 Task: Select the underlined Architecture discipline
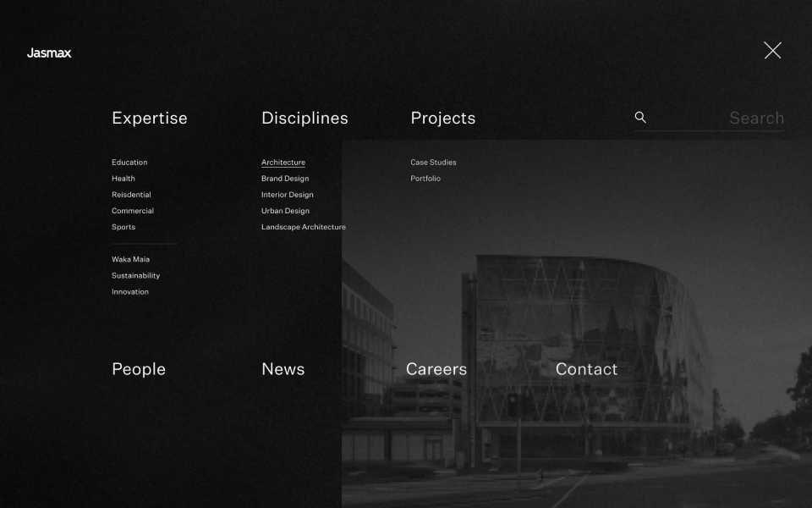pyautogui.click(x=283, y=163)
